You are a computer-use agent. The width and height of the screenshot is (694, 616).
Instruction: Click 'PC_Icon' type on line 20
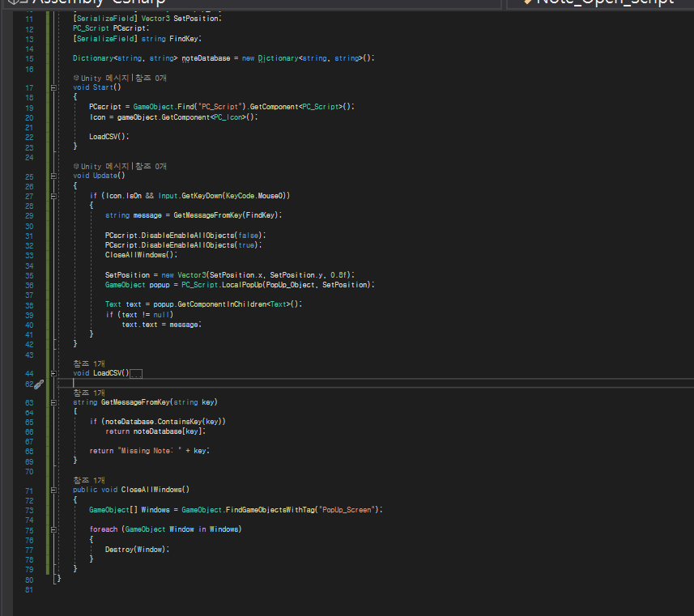(x=228, y=117)
